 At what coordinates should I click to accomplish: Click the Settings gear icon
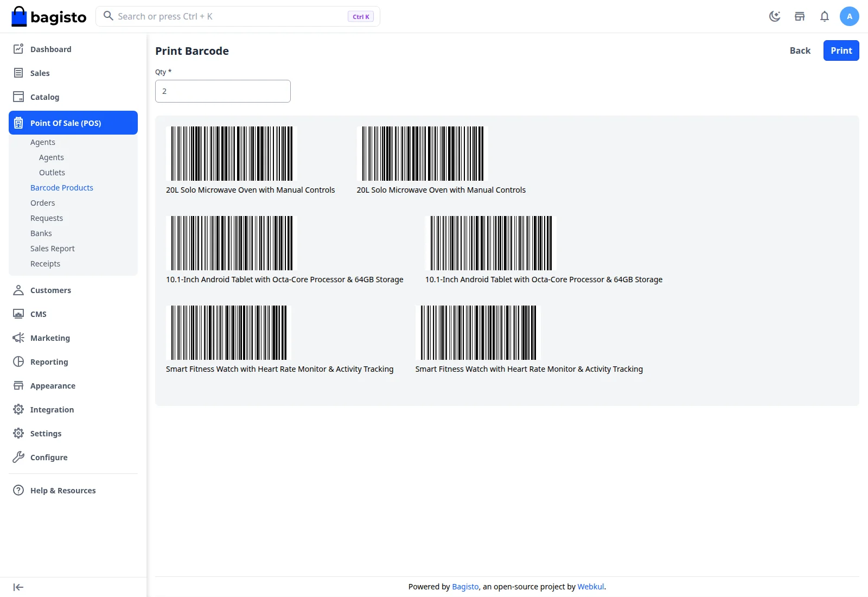(x=18, y=433)
